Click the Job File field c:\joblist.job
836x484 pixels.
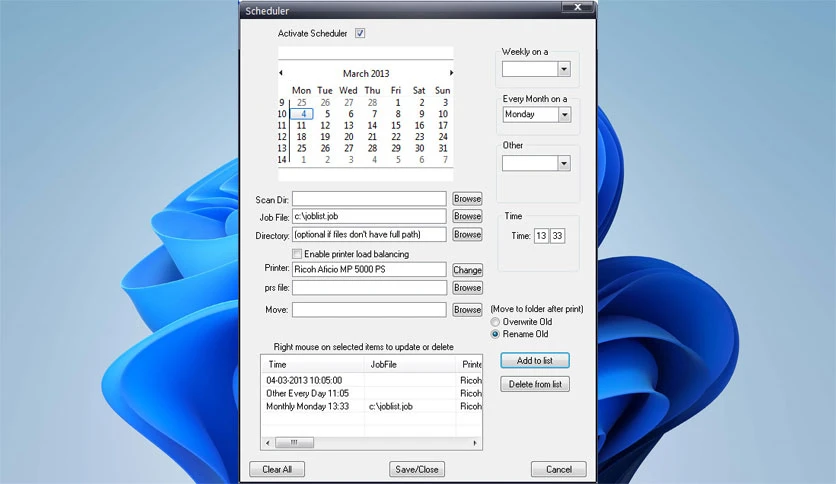pos(369,216)
